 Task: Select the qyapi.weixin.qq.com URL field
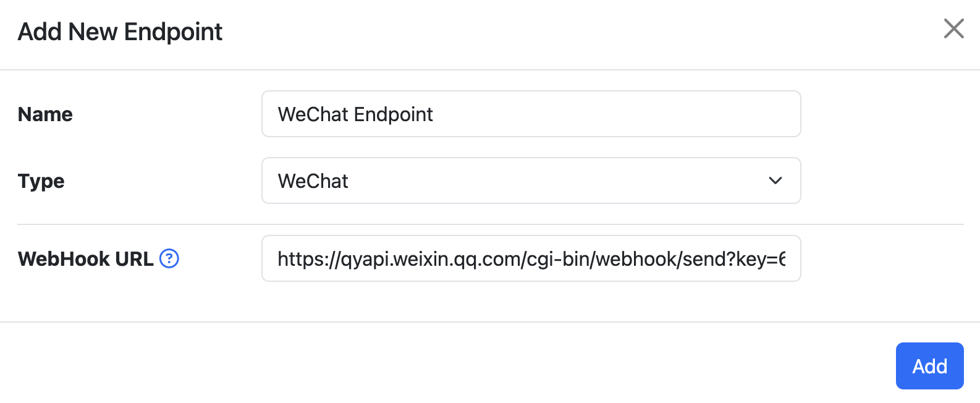point(531,258)
